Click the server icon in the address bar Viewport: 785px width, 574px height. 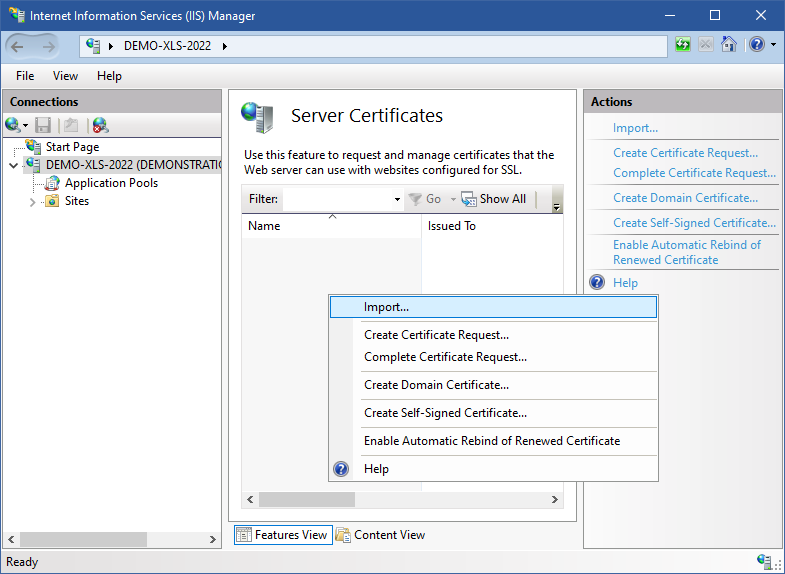[x=93, y=46]
